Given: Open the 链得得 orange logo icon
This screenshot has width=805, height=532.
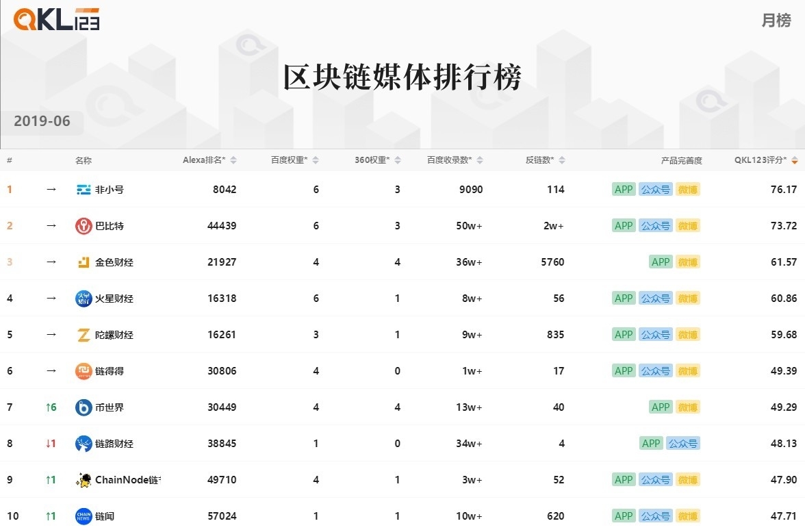Looking at the screenshot, I should pos(84,371).
